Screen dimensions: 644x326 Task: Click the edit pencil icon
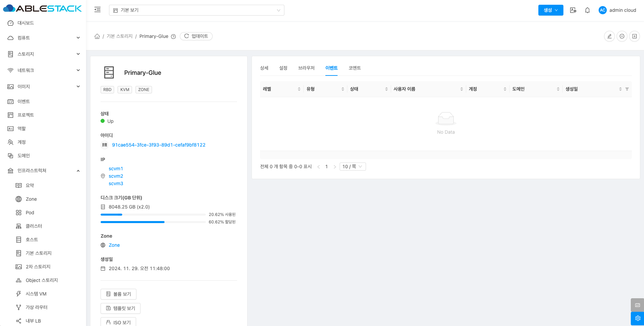(609, 36)
